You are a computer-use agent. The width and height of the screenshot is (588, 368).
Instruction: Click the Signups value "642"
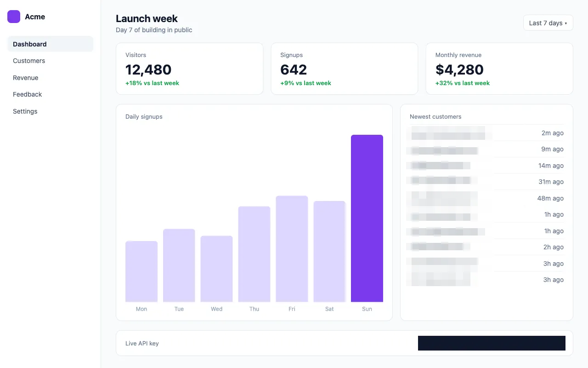(x=294, y=69)
